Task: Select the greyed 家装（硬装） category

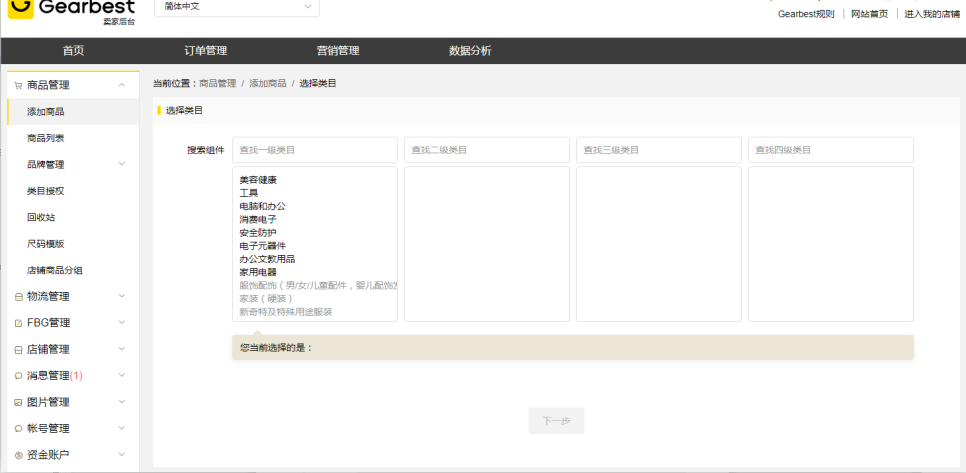Action: tap(266, 299)
